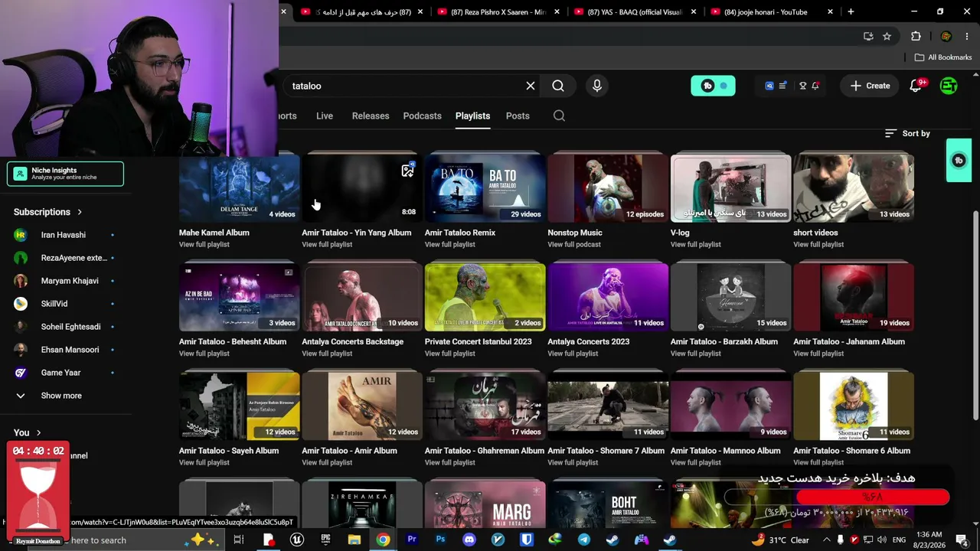Open the Ghahreman Album playlist title
This screenshot has width=980, height=551.
(x=485, y=451)
